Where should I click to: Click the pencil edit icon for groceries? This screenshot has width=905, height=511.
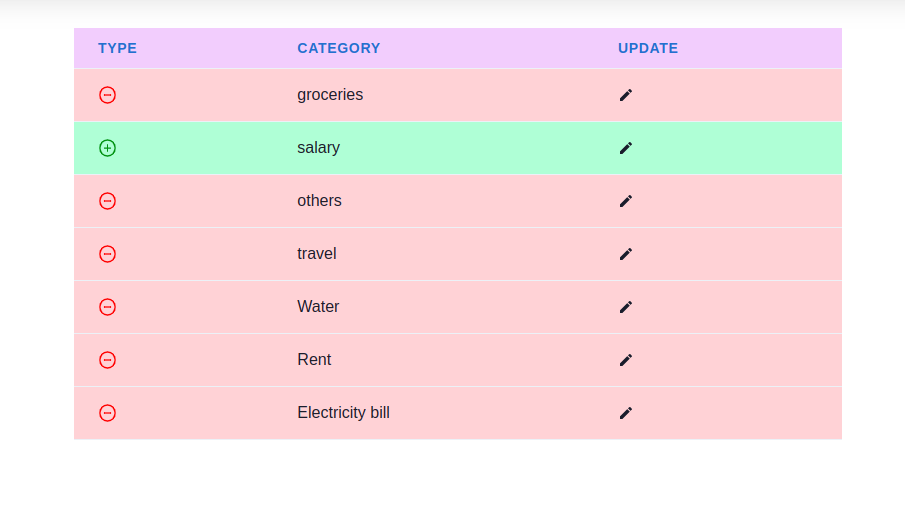(626, 95)
